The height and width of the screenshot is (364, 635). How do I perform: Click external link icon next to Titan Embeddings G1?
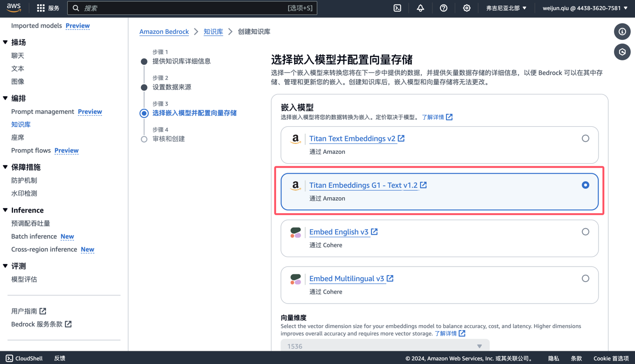coord(423,185)
